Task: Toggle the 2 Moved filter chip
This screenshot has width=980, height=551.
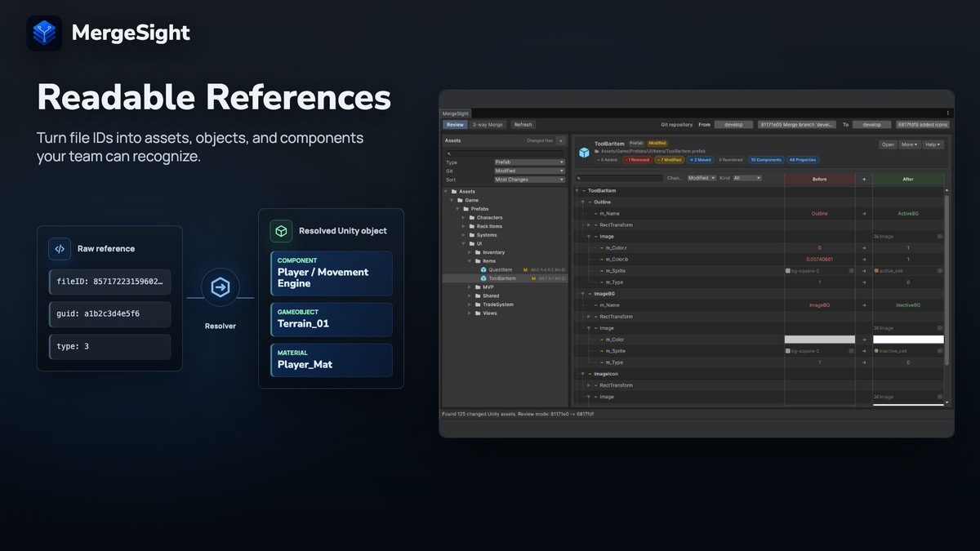Action: 702,160
